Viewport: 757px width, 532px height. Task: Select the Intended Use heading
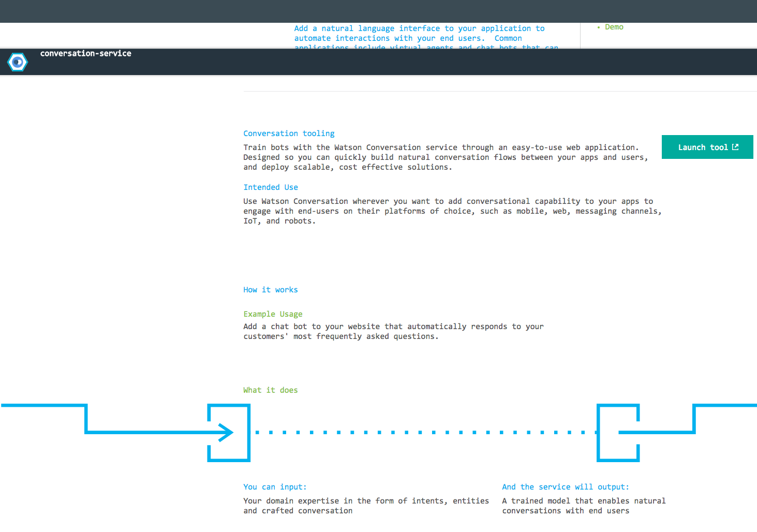271,187
